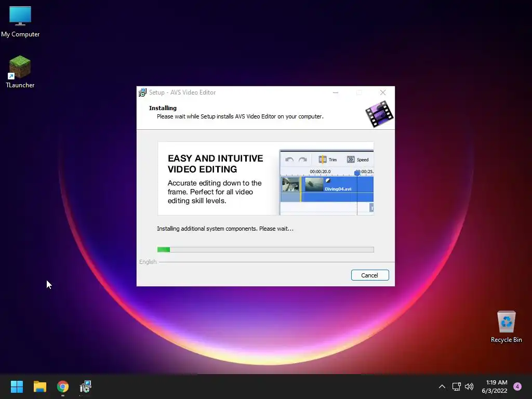
Task: Click the Setup - AVS Video Editor title text
Action: (182, 92)
